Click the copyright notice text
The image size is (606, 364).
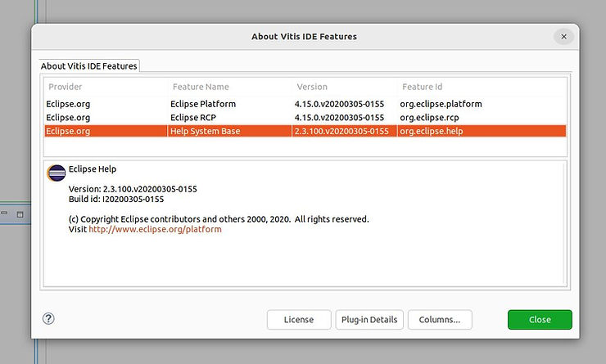(219, 219)
